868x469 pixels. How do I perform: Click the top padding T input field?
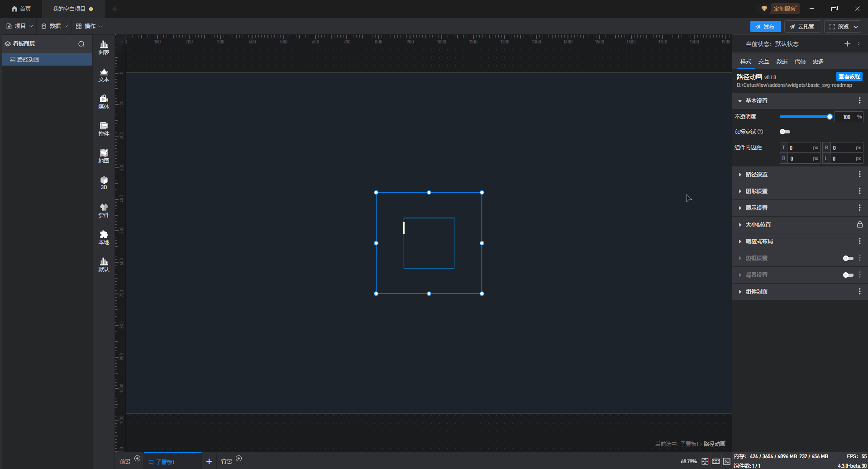point(800,147)
